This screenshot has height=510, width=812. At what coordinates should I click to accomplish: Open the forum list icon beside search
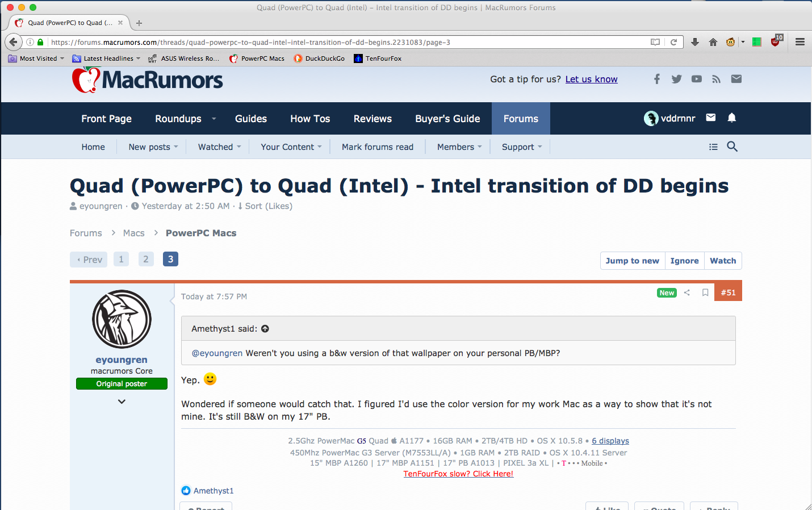[x=714, y=147]
